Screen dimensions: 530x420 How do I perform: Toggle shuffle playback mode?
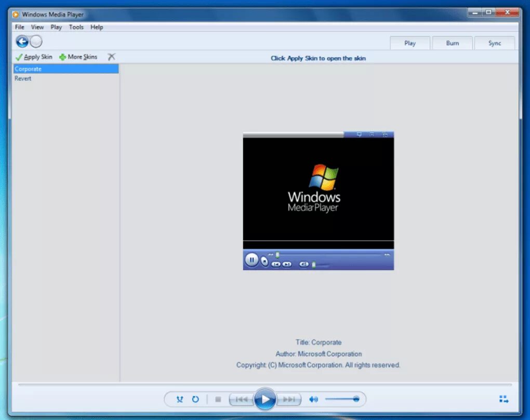pos(180,399)
